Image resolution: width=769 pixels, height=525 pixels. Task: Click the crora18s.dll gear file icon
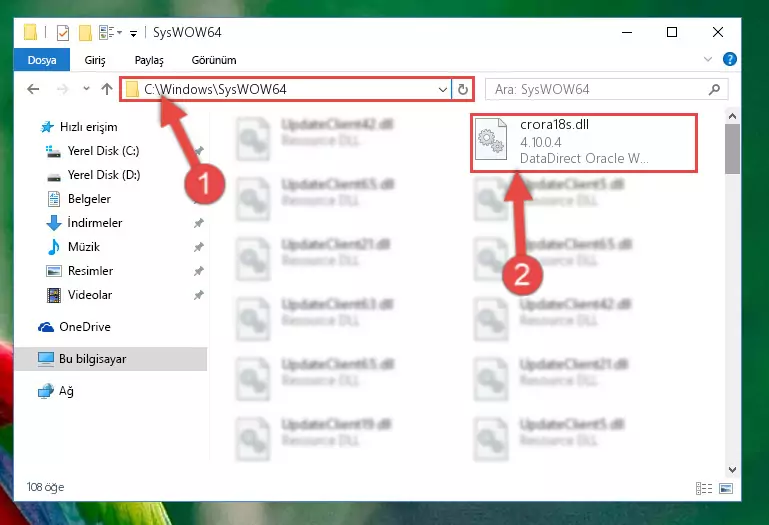pos(491,139)
